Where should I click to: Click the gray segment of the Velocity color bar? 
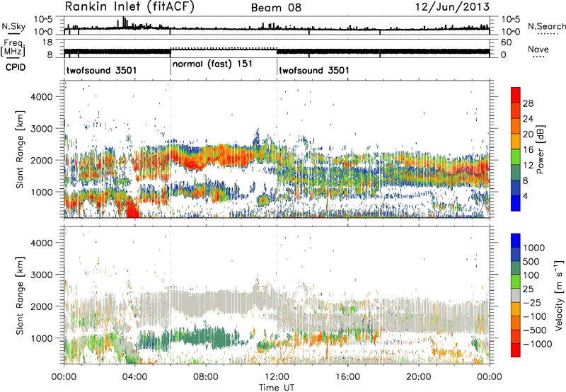click(x=516, y=295)
